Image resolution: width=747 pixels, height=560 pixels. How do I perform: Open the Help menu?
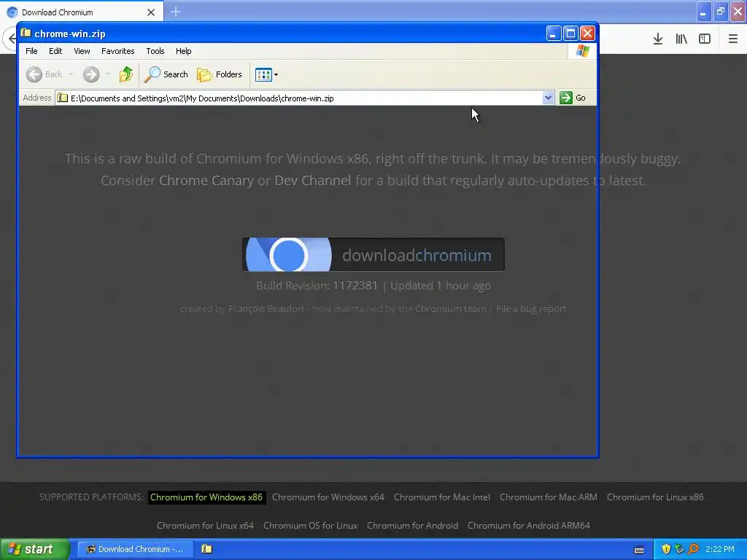(183, 51)
